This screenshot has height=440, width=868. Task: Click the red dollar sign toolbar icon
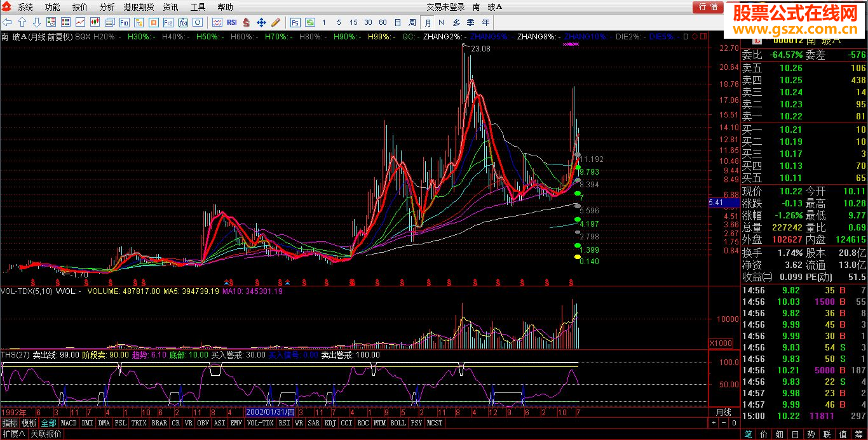[x=246, y=22]
